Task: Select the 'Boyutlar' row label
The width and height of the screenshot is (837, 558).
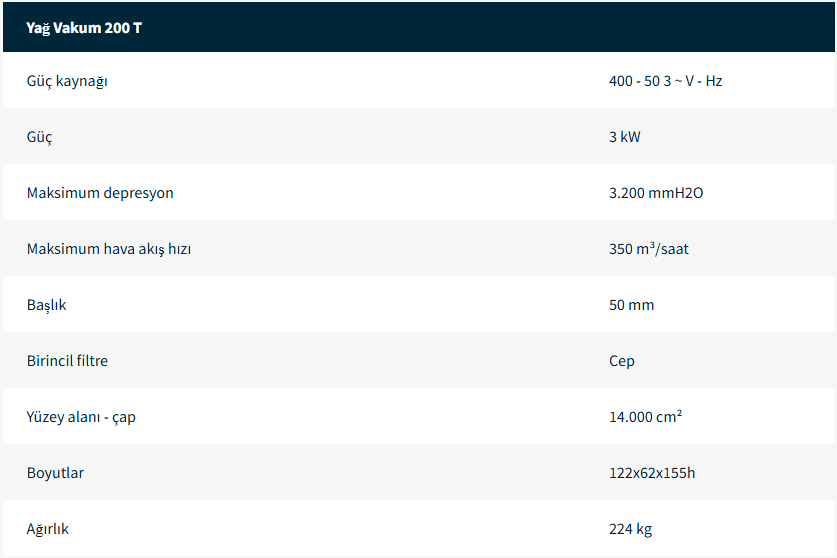Action: point(55,473)
